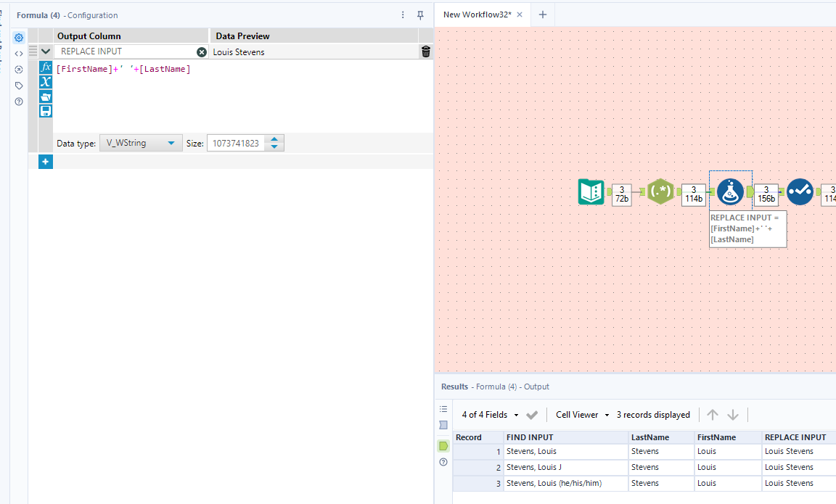836x504 pixels.
Task: Toggle the pin on the Configuration panel
Action: [419, 15]
